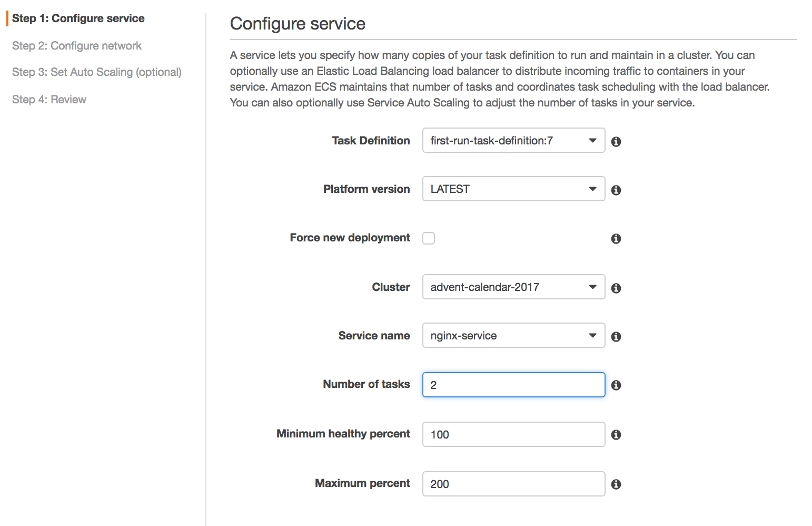Click the Maximum percent input field
Viewport: 812px width, 526px height.
[513, 484]
